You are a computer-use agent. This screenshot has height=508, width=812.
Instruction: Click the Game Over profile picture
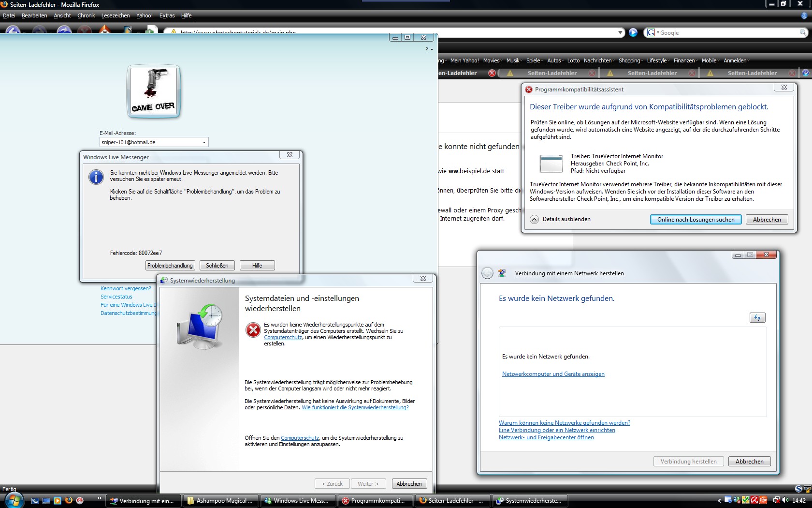(x=154, y=91)
